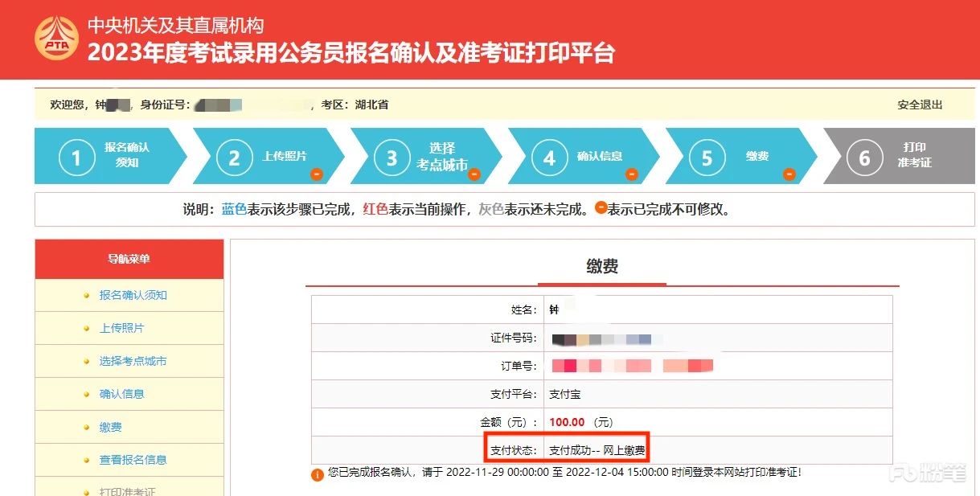The width and height of the screenshot is (980, 496).
Task: Click the step 4 number circle
Action: [549, 158]
